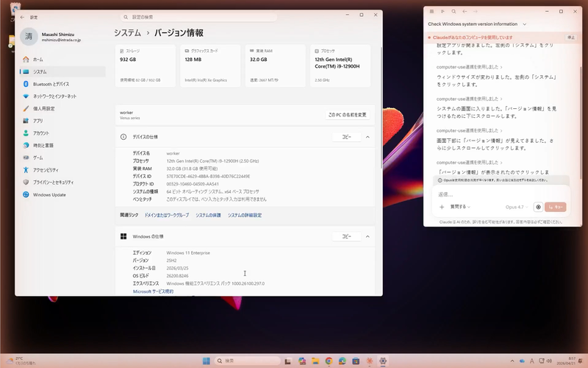Open アクセシビリティ settings category
Viewport: 588px width, 368px height.
click(x=62, y=170)
